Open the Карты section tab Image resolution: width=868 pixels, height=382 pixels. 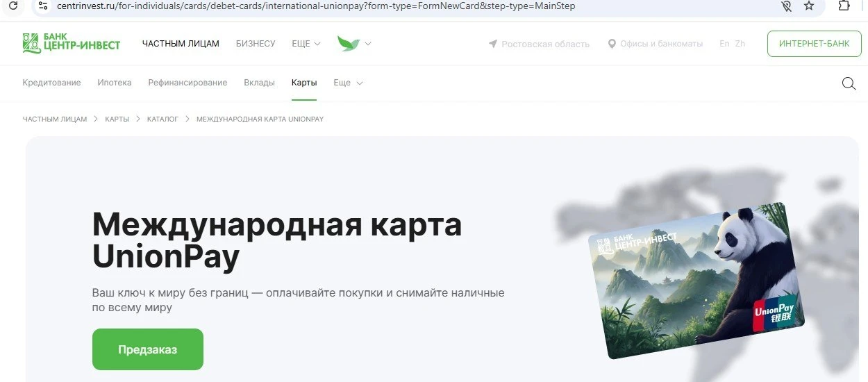304,83
